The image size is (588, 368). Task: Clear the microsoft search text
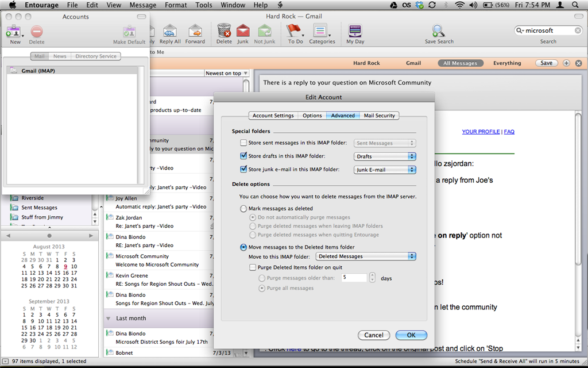point(578,30)
